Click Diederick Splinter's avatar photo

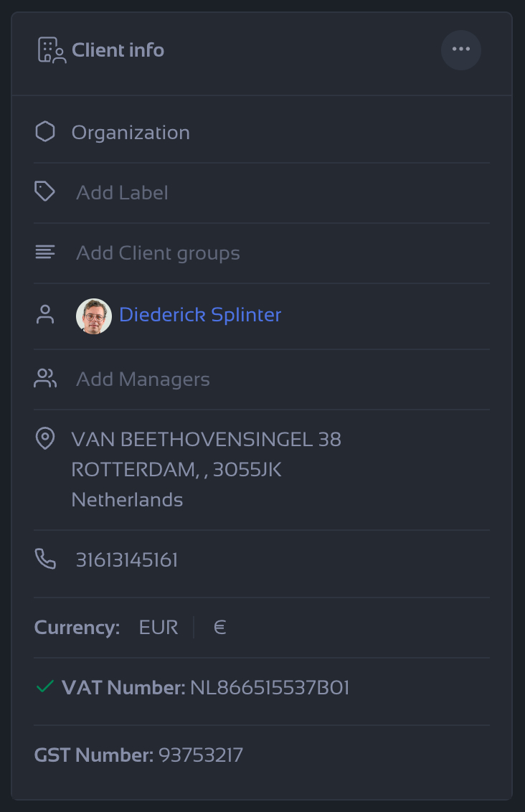(94, 316)
